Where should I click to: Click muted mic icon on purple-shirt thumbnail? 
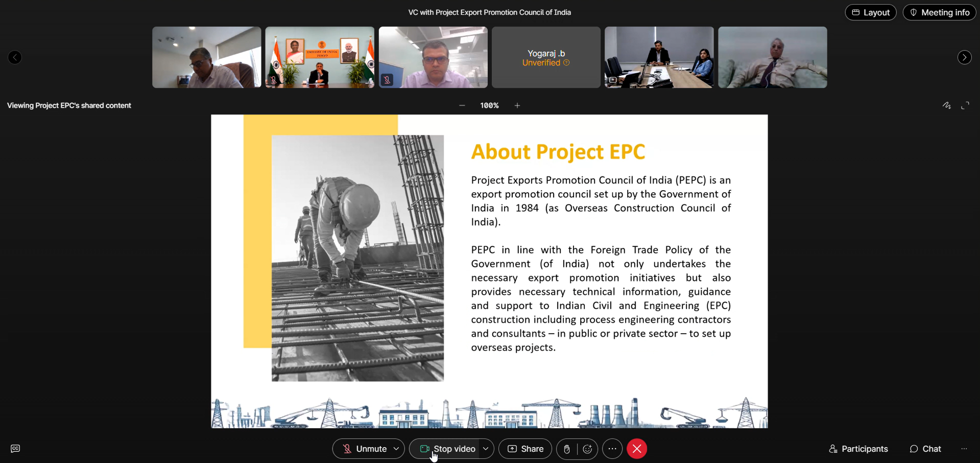point(387,80)
